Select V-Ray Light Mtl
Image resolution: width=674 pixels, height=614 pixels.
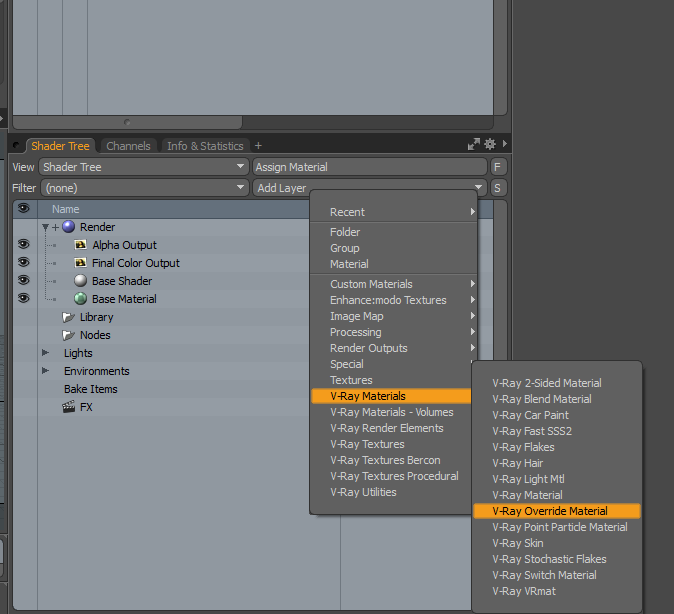(x=557, y=479)
